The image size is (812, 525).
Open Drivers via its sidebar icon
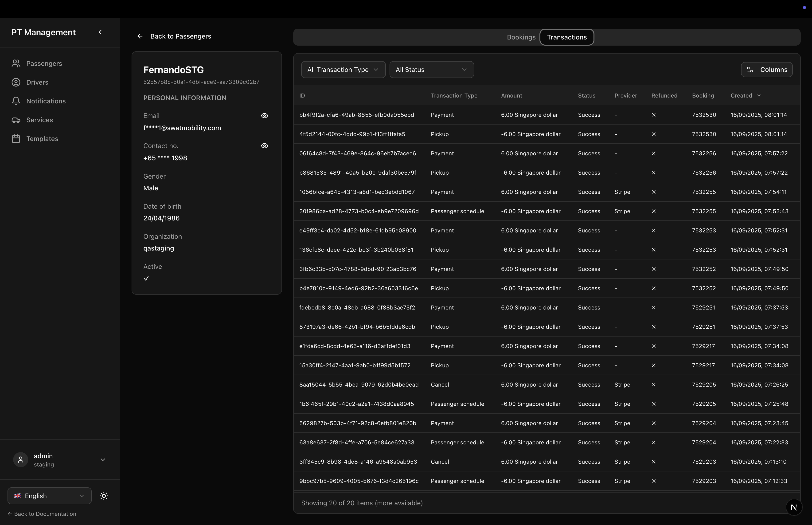point(16,82)
